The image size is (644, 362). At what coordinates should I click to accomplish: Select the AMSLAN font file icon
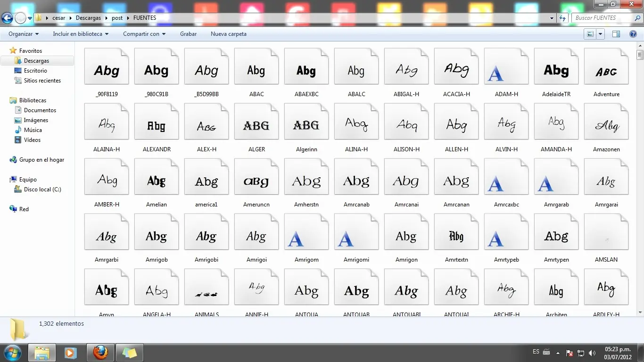click(x=606, y=232)
